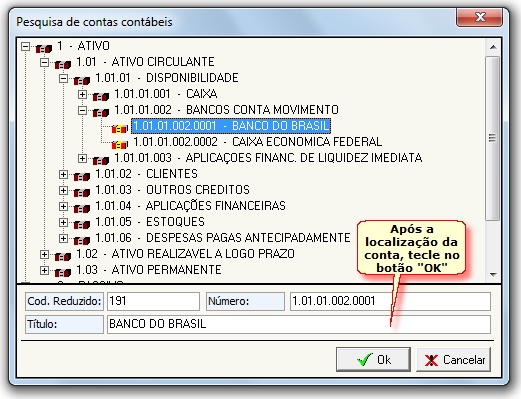Click the icon beside 1.01.03 OUTROS CREDITOS
521x399 pixels.
[82, 192]
